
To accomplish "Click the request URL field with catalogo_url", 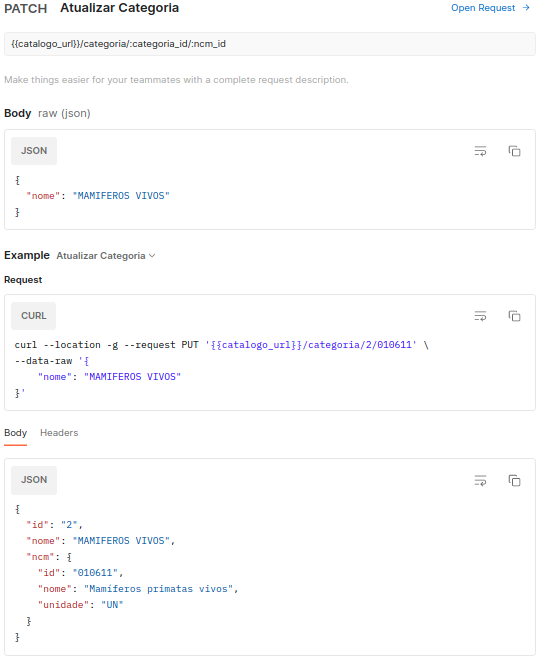I will (x=270, y=44).
